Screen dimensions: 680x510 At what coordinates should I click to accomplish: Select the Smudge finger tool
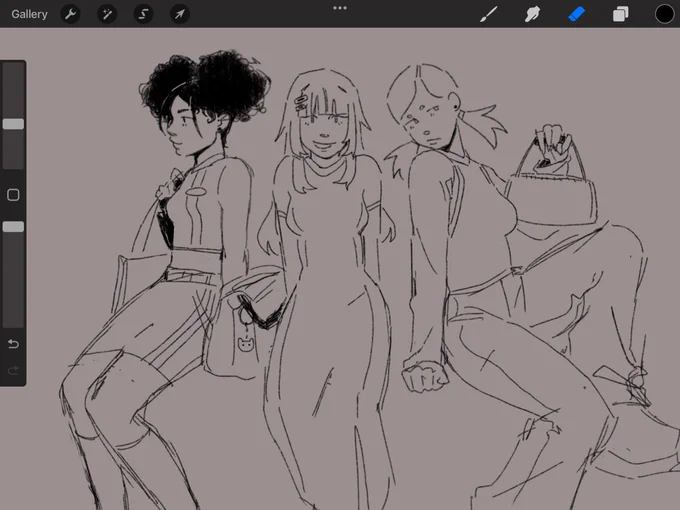point(532,14)
